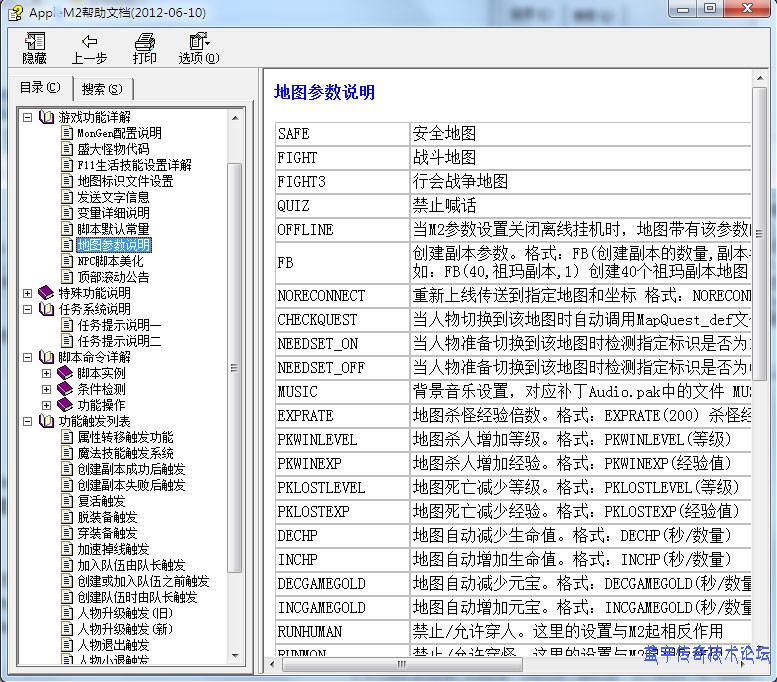Switch to the 搜索 (Search) tab
777x682 pixels.
[101, 88]
